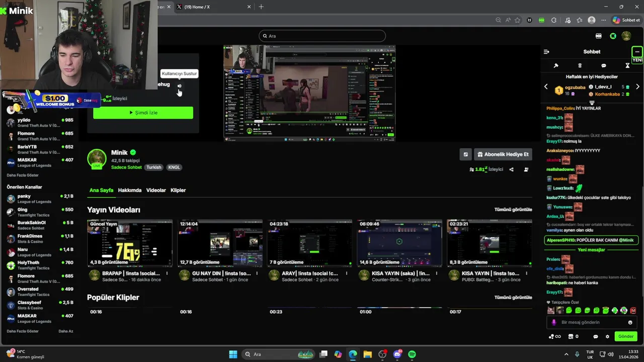
Task: Click the green K icon in Kick header
Action: tap(613, 36)
